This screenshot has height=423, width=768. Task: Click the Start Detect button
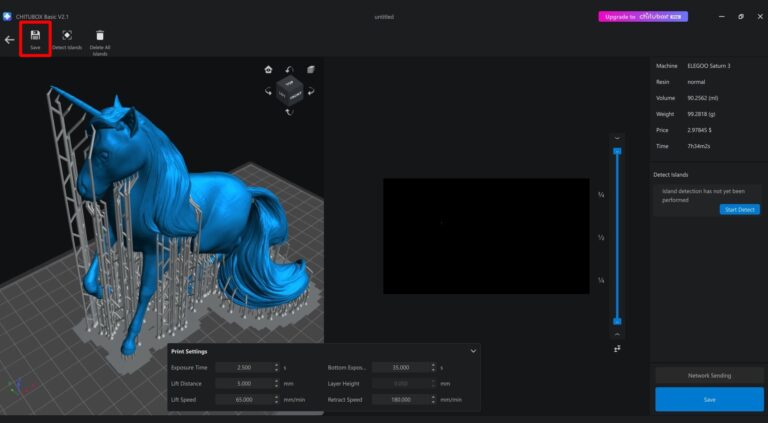click(738, 209)
